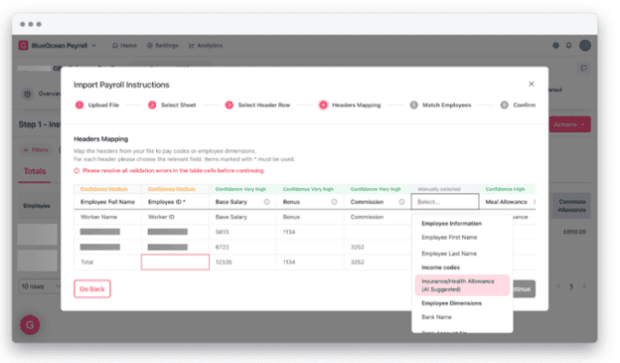Open the user avatar menu
620x363 pixels.
coord(585,45)
